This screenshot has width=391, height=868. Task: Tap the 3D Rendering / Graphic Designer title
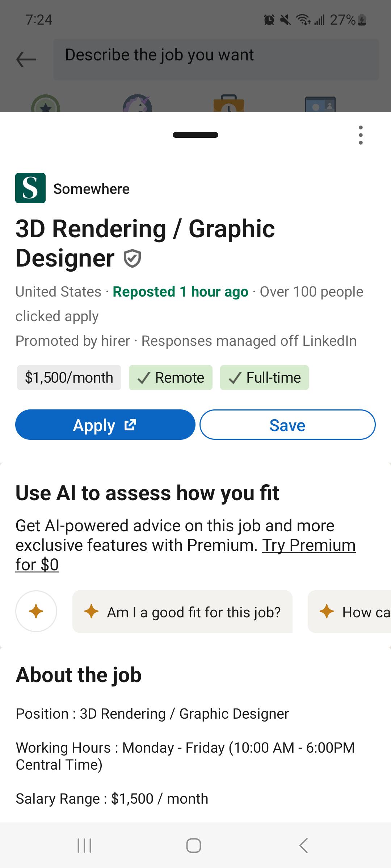[x=145, y=243]
